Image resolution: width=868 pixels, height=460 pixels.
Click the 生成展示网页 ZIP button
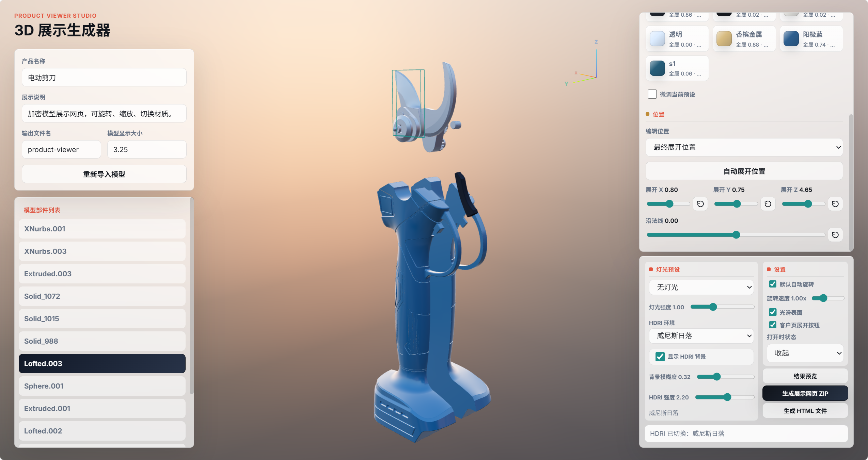[805, 394]
